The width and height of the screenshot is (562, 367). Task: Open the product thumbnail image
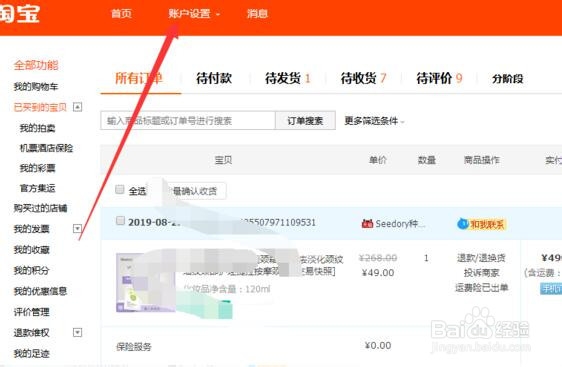click(x=146, y=283)
